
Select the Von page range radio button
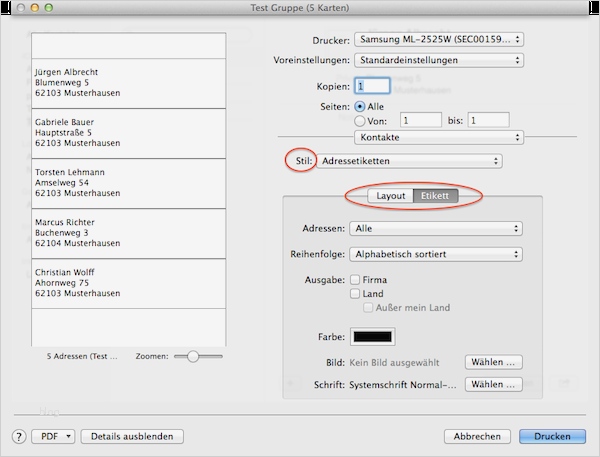click(x=360, y=121)
